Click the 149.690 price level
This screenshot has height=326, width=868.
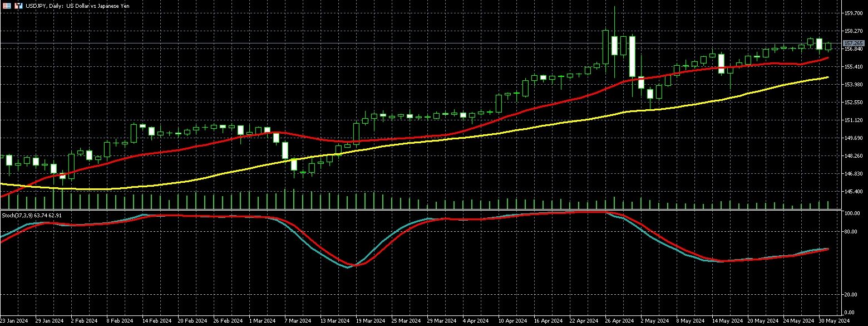(853, 138)
